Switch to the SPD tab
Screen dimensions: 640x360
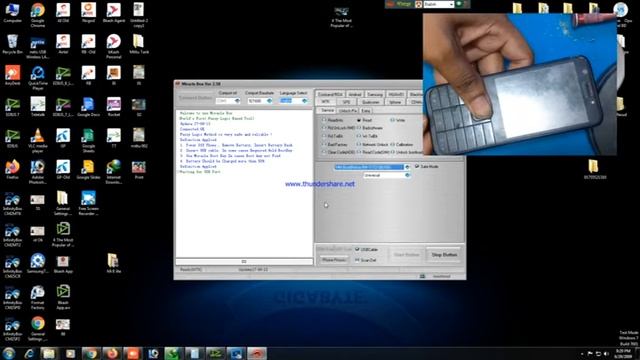coord(346,102)
